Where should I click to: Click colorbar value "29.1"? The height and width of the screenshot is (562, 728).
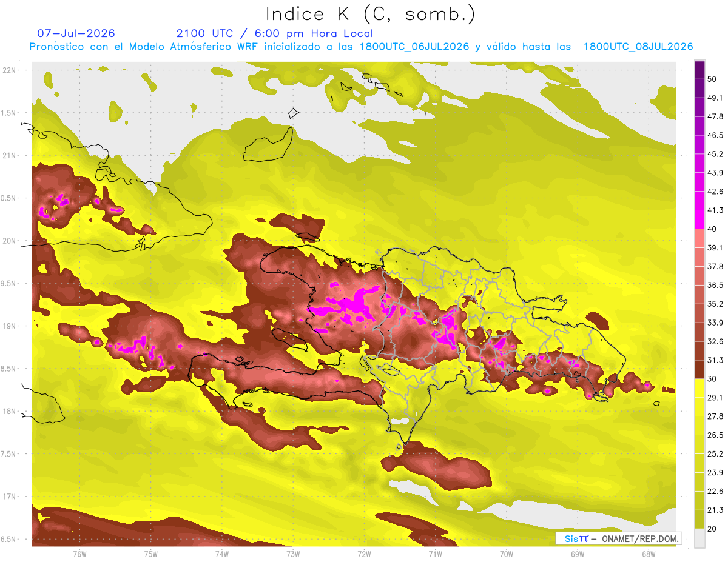click(x=715, y=398)
